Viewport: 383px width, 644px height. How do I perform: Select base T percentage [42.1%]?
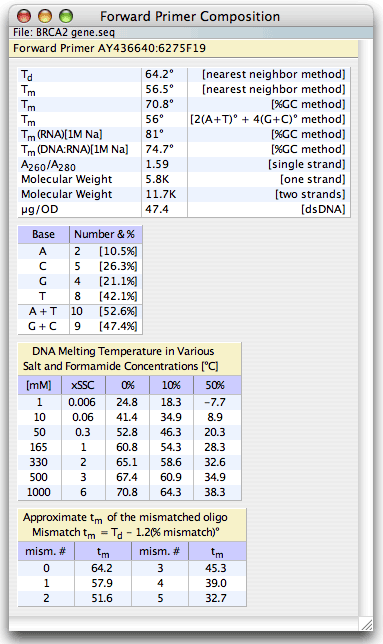point(118,296)
